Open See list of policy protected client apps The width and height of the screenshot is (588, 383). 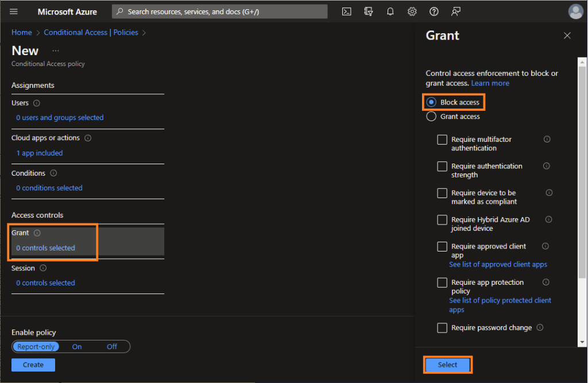click(500, 305)
